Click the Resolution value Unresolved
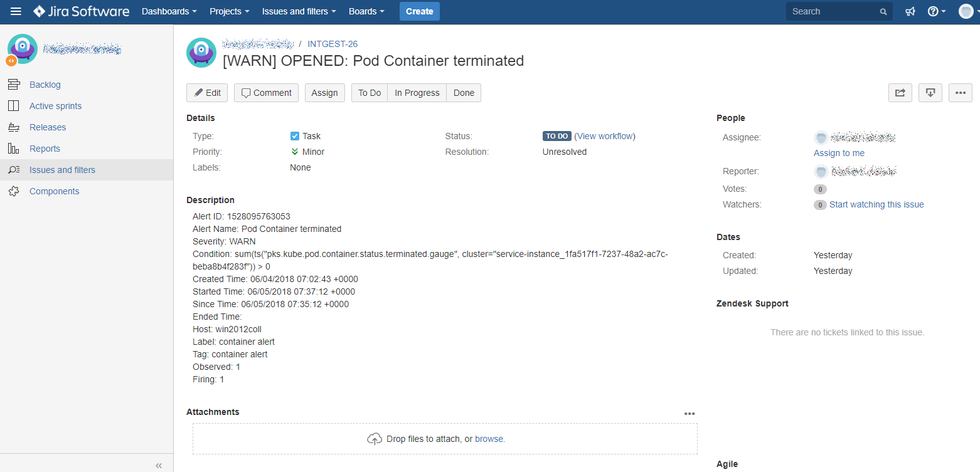 [x=565, y=152]
